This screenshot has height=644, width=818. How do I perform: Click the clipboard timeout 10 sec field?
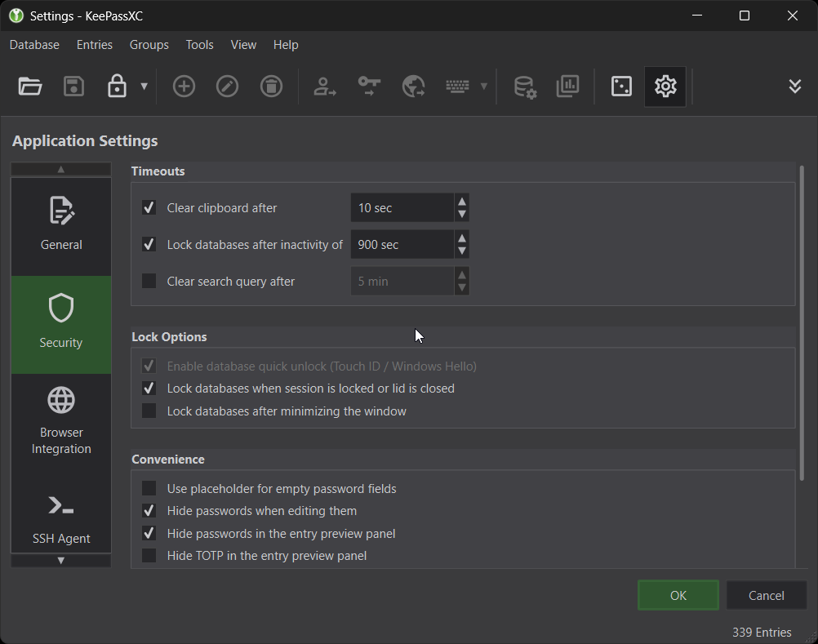coord(402,207)
